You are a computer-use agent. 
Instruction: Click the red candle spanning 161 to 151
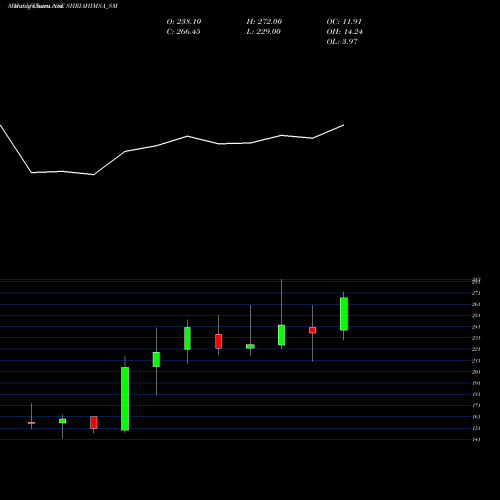(x=94, y=422)
